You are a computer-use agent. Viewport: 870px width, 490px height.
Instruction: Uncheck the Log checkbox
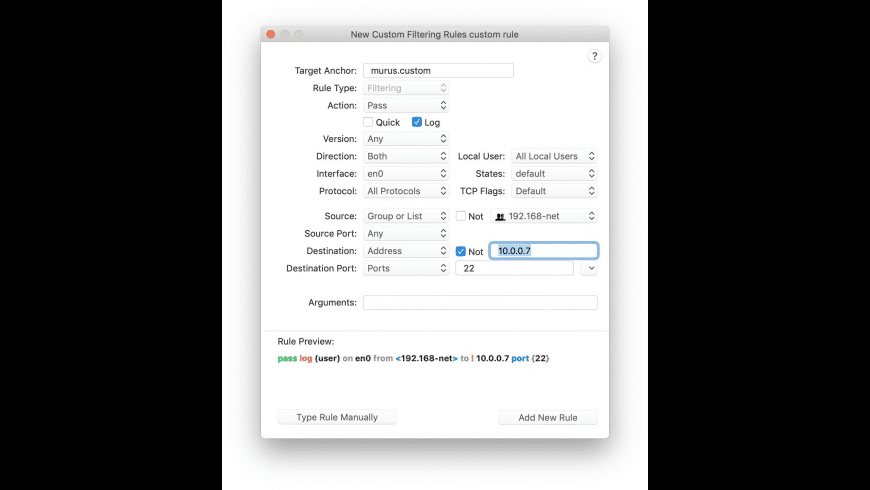point(417,122)
